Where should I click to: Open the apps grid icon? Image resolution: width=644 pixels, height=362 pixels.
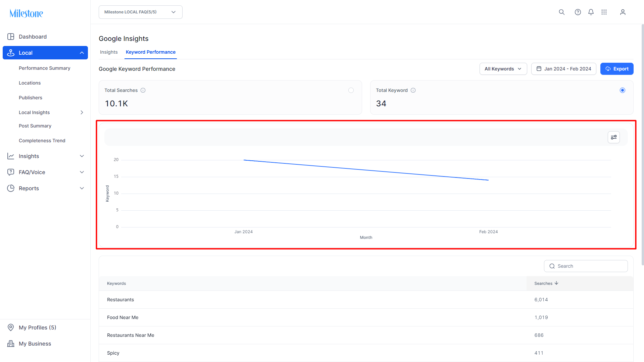coord(604,12)
